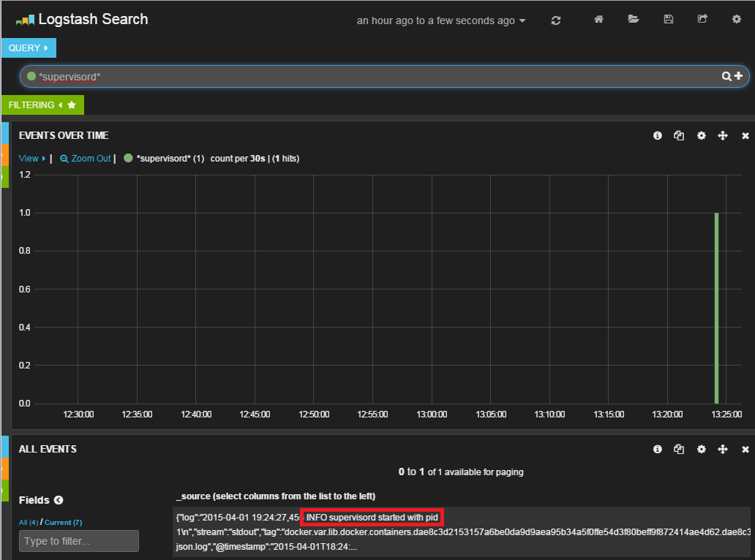Click the Zoom Out link

[86, 159]
